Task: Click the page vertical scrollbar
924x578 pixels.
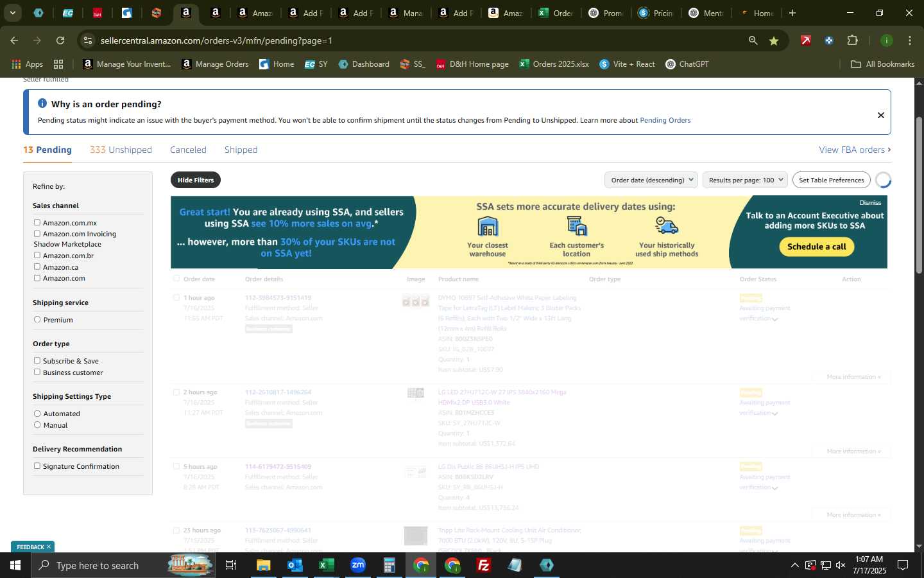Action: pos(919,196)
